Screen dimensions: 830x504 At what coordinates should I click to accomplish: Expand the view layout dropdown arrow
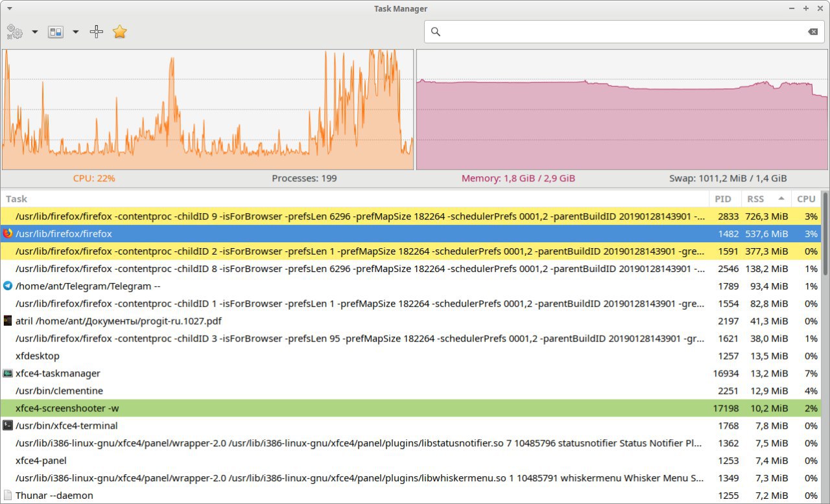pos(75,32)
